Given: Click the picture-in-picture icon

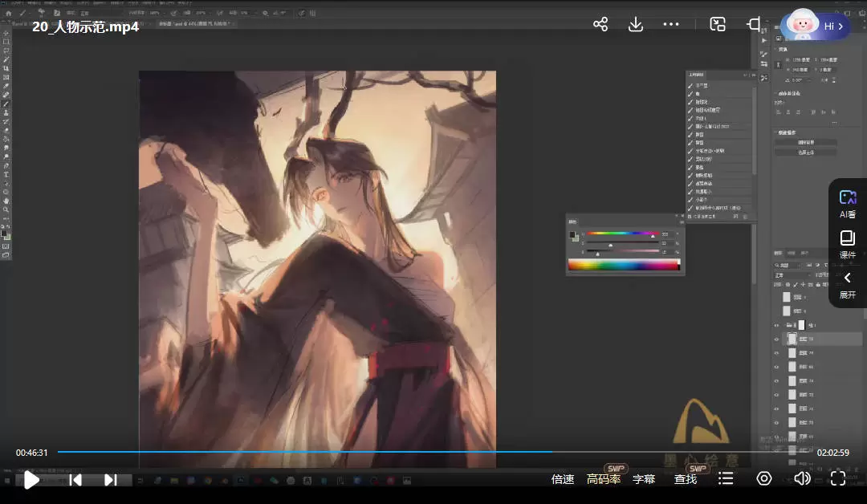Looking at the screenshot, I should pyautogui.click(x=718, y=24).
